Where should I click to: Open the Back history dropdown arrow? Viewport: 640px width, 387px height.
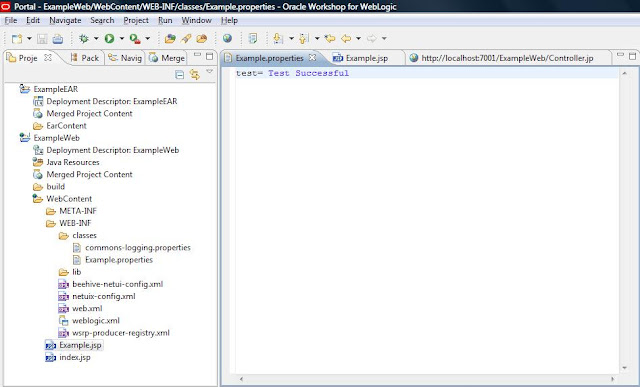358,39
